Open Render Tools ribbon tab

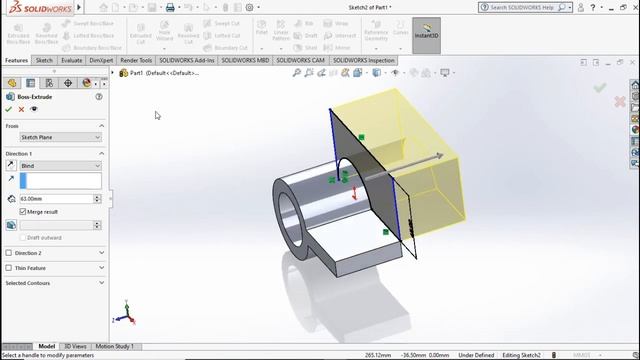click(136, 60)
